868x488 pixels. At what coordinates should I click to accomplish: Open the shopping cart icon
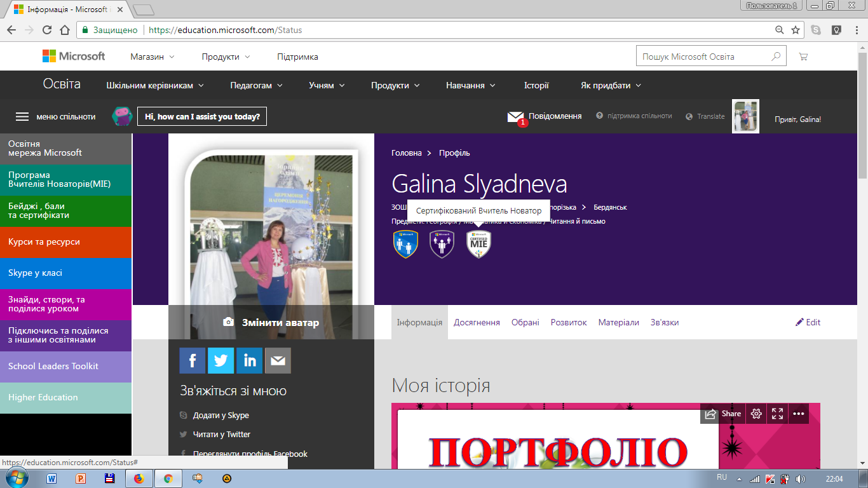coord(803,57)
